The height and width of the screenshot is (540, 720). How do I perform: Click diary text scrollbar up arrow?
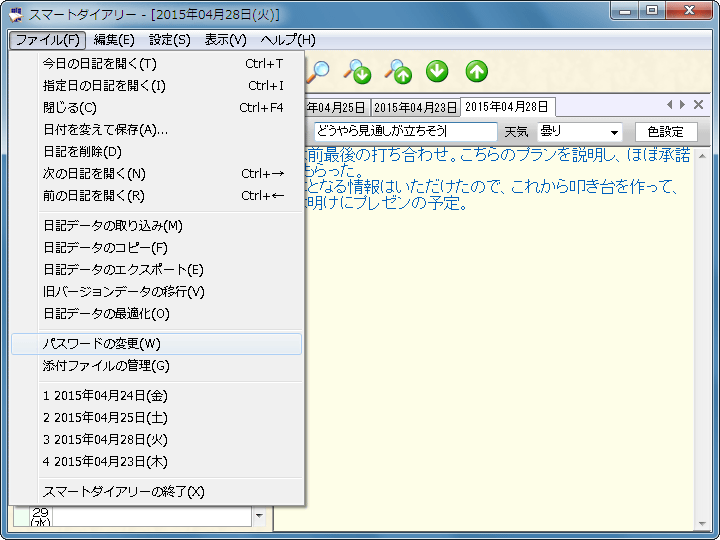coord(702,157)
